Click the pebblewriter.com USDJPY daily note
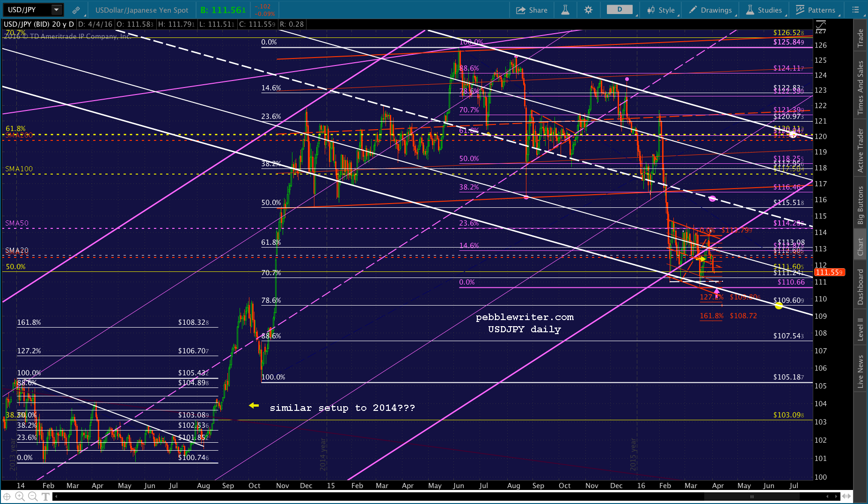The image size is (868, 504). (x=525, y=323)
